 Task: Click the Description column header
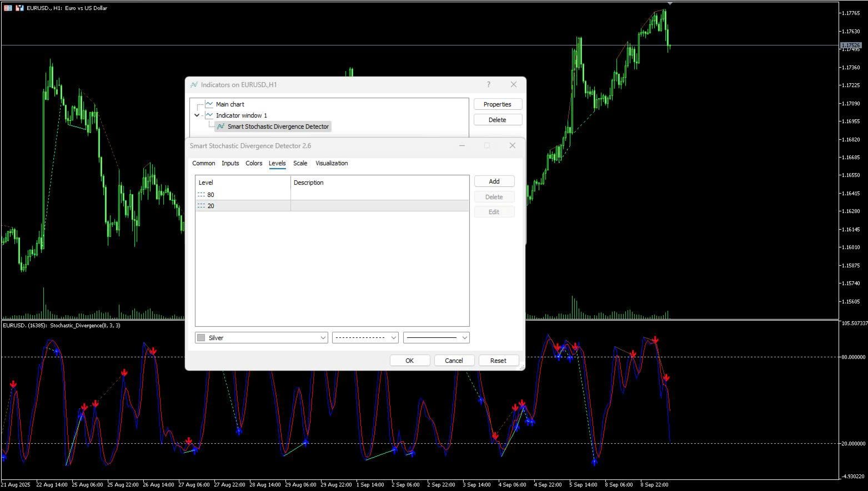[380, 183]
